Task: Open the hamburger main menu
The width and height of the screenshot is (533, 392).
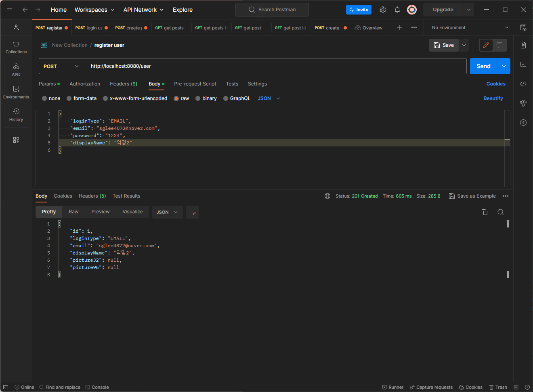Action: [x=9, y=10]
